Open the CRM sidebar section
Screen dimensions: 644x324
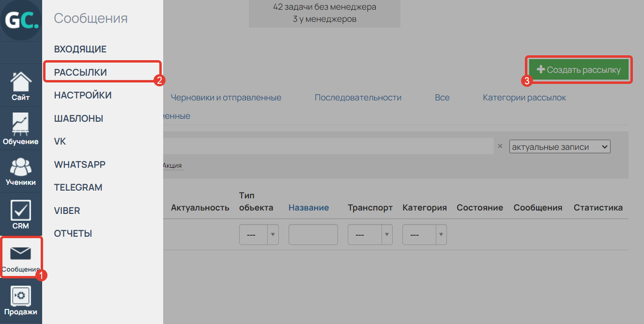click(x=20, y=215)
